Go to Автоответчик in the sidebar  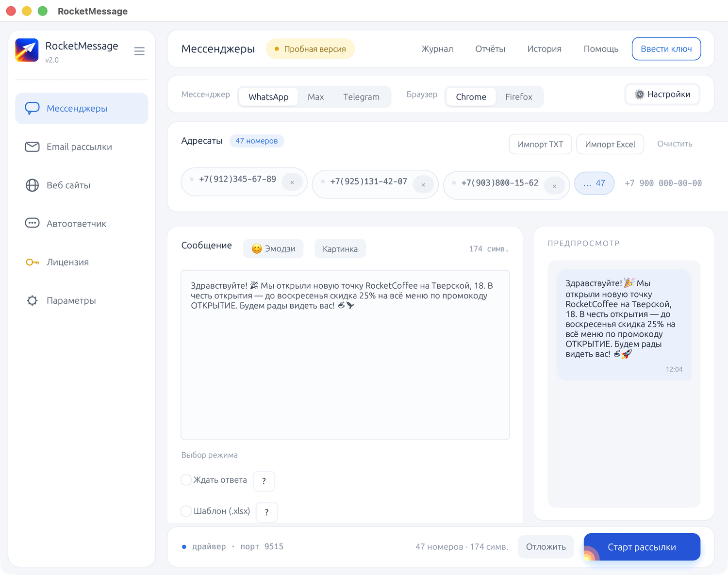(x=82, y=223)
